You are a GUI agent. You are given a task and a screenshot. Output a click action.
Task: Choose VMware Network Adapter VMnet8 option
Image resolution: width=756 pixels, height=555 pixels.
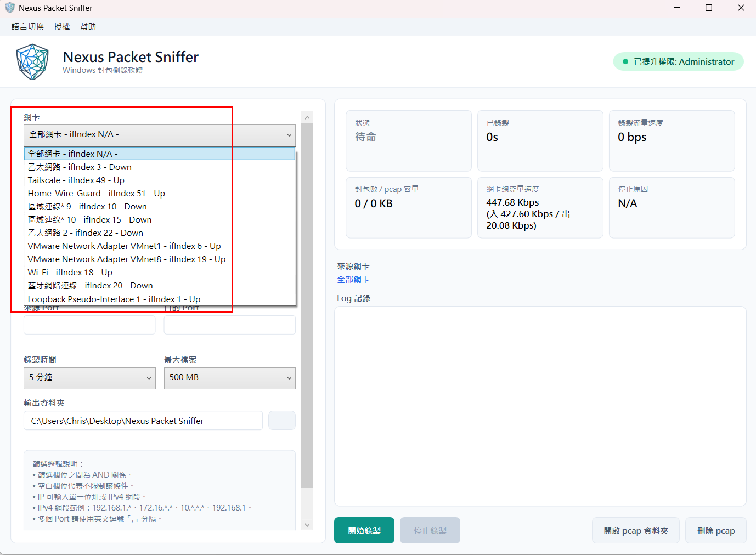pos(160,259)
